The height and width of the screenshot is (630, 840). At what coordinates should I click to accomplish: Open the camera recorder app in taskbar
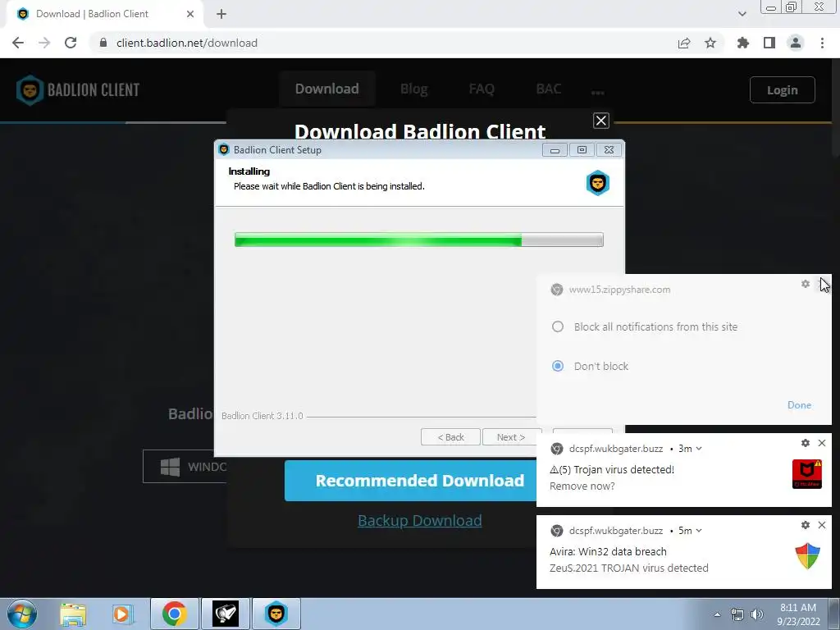pyautogui.click(x=226, y=614)
